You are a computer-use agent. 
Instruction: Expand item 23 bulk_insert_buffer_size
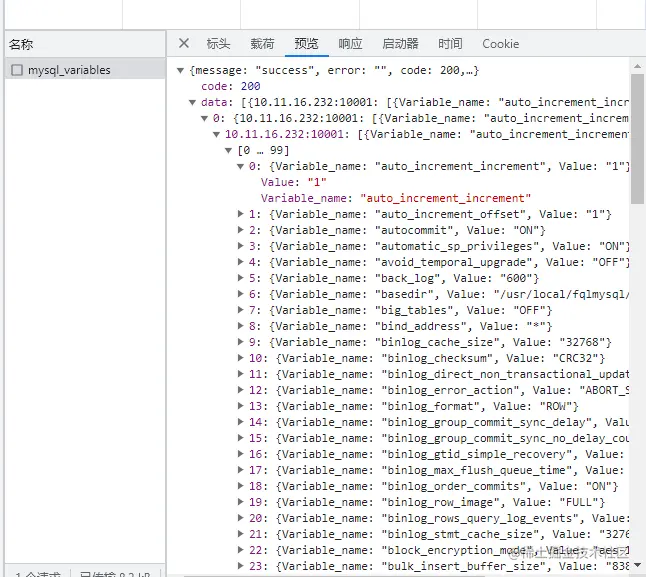point(240,566)
